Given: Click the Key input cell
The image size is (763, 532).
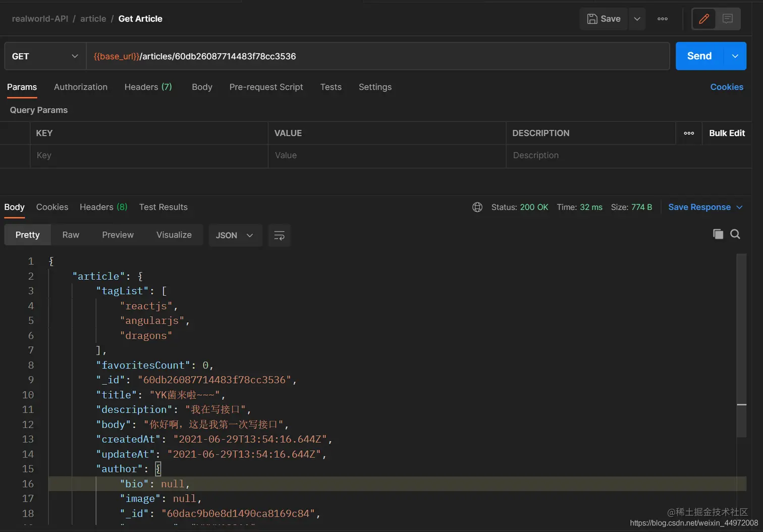Looking at the screenshot, I should (x=149, y=155).
